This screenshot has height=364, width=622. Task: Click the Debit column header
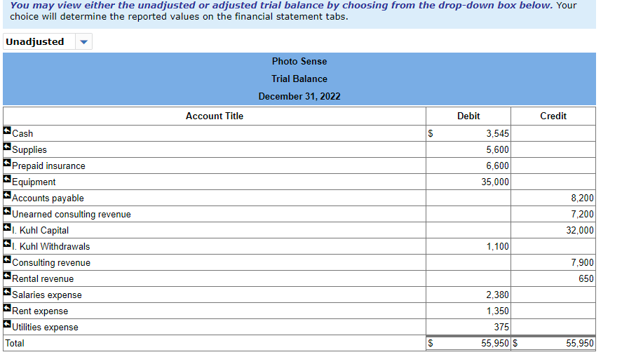click(468, 116)
